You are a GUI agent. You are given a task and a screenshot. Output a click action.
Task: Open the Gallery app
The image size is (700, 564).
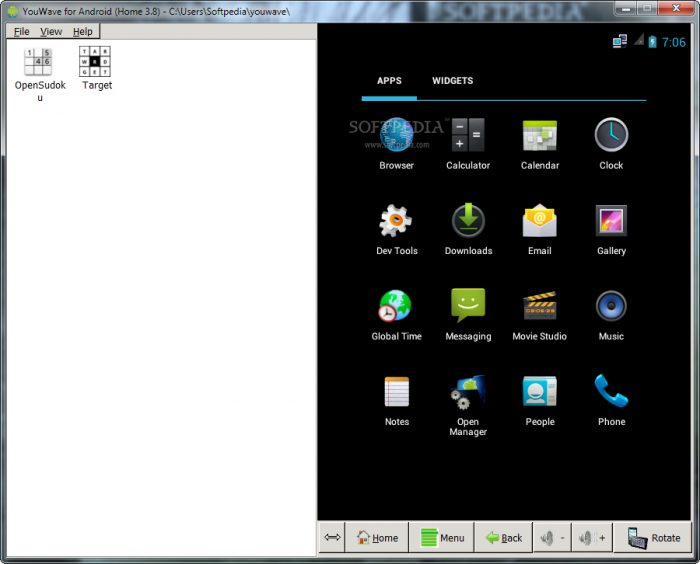(611, 221)
